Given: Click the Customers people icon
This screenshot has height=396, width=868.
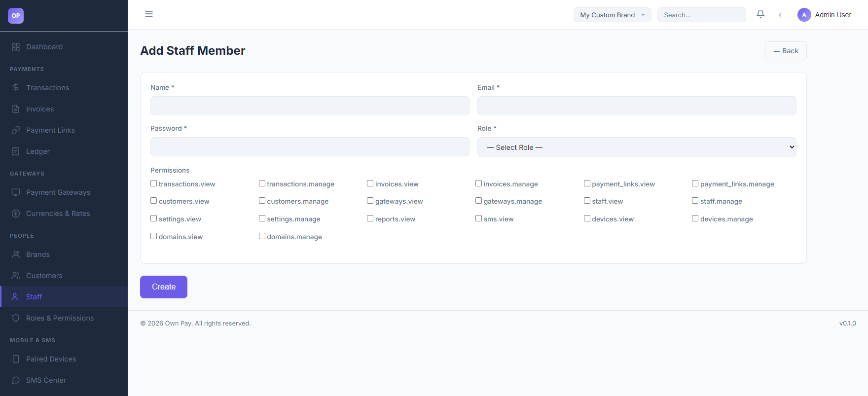Looking at the screenshot, I should [x=16, y=276].
